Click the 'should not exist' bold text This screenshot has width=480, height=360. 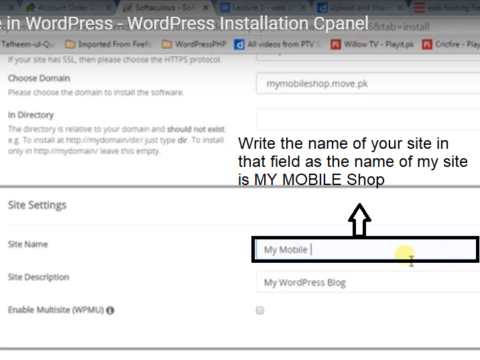196,129
